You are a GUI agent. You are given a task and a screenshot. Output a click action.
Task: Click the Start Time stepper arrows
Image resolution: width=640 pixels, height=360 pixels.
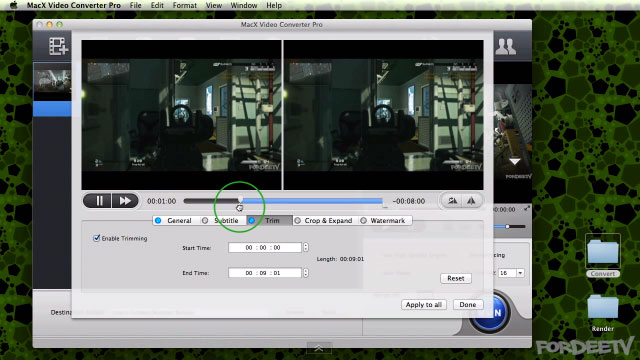306,247
